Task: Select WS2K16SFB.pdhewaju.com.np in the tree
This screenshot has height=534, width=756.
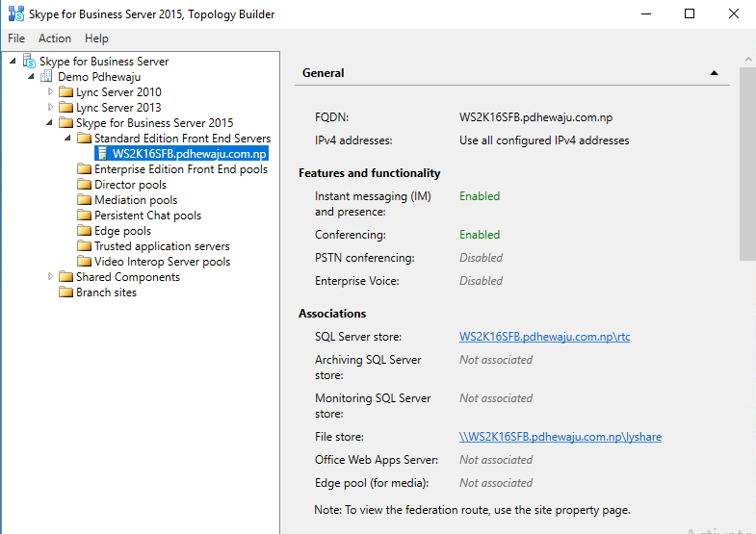Action: pyautogui.click(x=190, y=154)
